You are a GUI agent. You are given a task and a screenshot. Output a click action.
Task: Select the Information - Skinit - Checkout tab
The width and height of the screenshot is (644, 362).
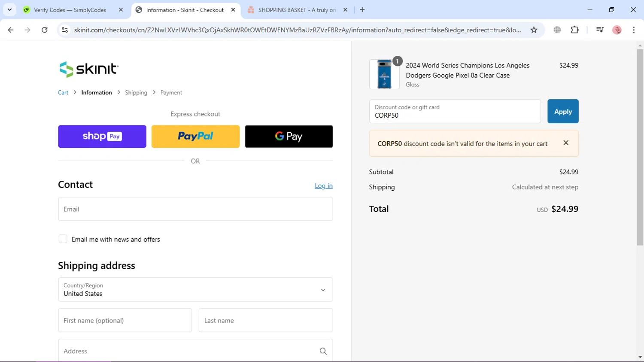(185, 10)
